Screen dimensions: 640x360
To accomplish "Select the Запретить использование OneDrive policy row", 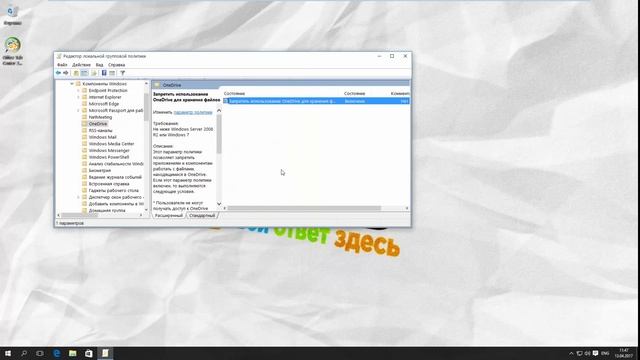I will (x=316, y=101).
